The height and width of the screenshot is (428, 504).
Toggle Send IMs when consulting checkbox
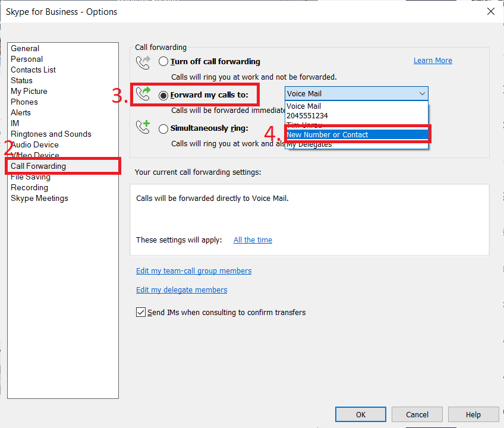[141, 312]
